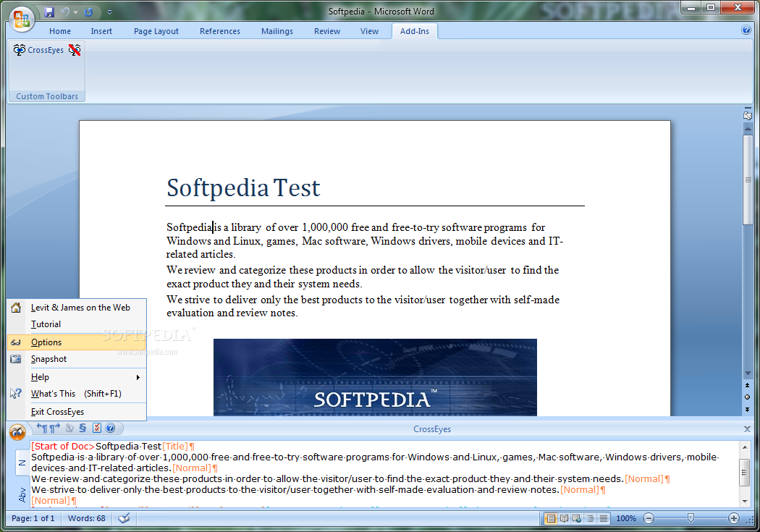
Task: Select Snapshot from the CrossEyes menu
Action: coord(77,359)
